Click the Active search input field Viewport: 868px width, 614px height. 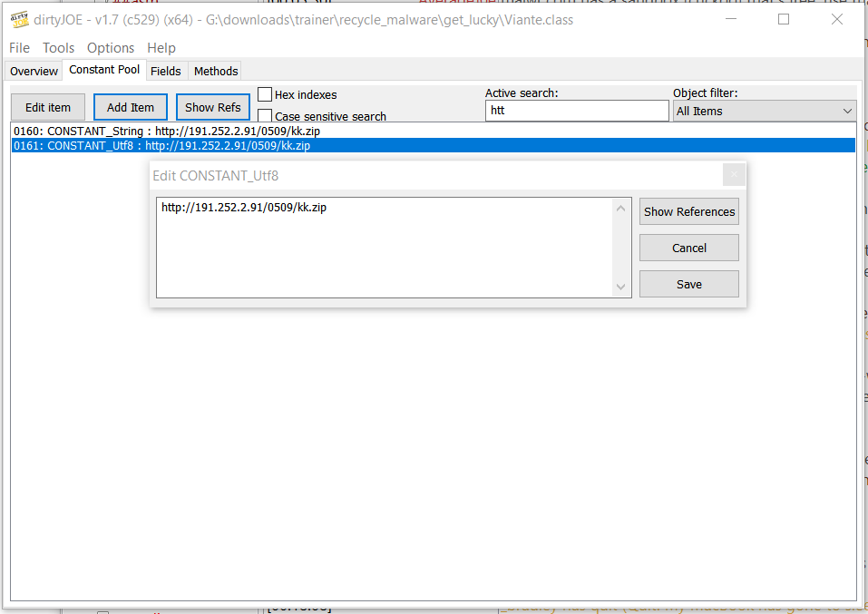click(577, 111)
